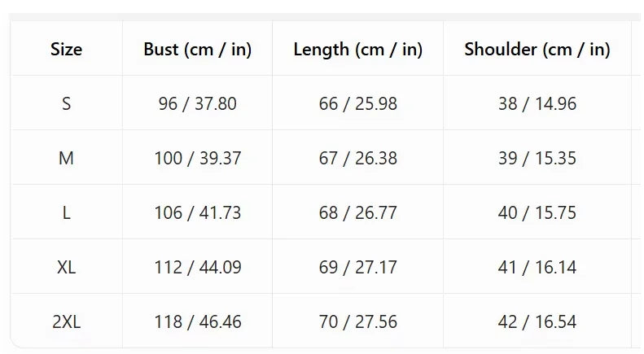Click length value 70 / 27.56
Viewport: 644px width, 354px height.
[357, 321]
